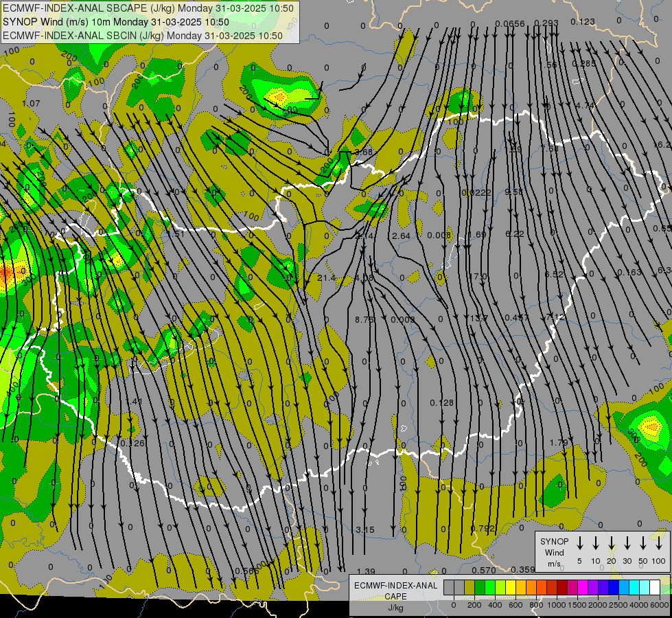Choose the white swatch at the end of the CAPE scale
The image size is (672, 618).
[654, 587]
